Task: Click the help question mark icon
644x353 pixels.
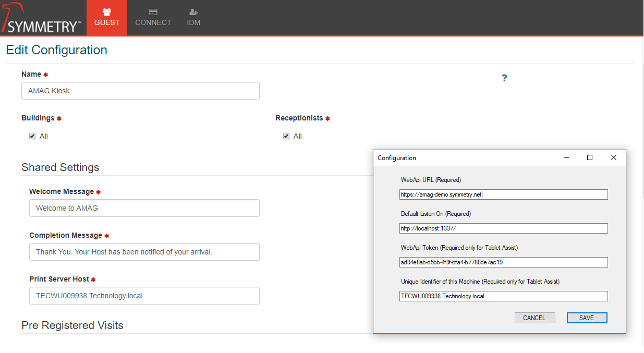Action: coord(504,78)
